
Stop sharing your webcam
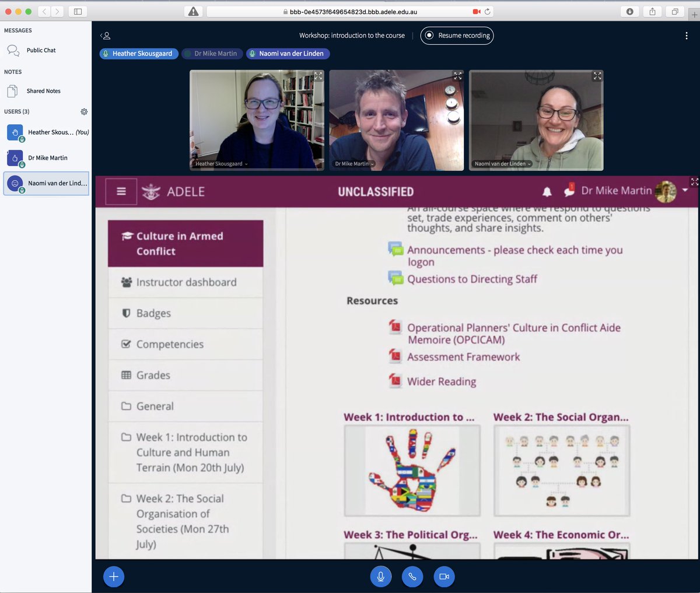pos(444,576)
